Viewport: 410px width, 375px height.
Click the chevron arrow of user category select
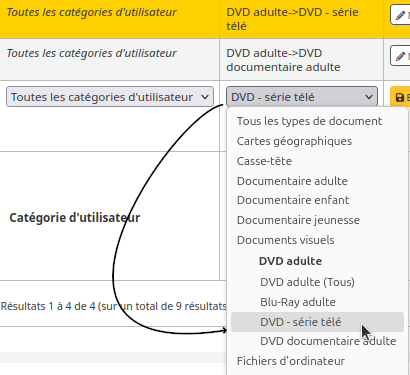point(205,97)
